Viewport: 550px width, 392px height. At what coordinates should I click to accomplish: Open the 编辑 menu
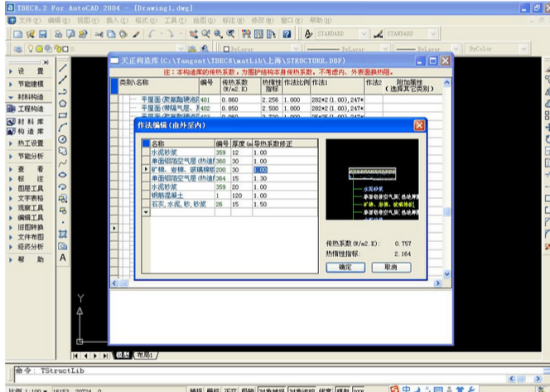pyautogui.click(x=59, y=21)
